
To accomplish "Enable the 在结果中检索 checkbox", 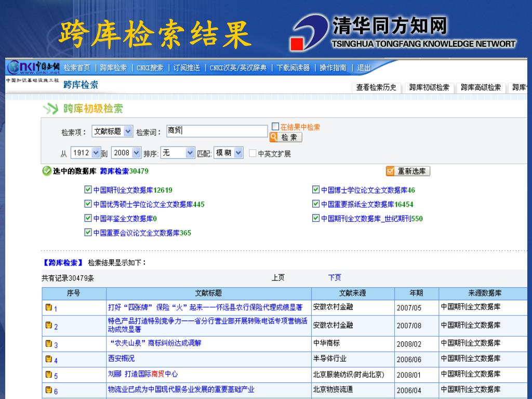I will click(x=275, y=127).
